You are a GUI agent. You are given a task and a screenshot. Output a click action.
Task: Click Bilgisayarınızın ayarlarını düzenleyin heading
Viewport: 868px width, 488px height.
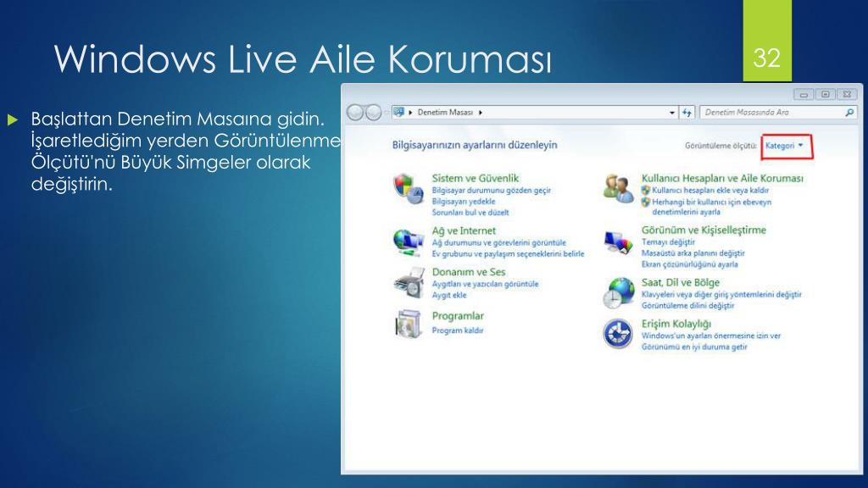pos(475,145)
